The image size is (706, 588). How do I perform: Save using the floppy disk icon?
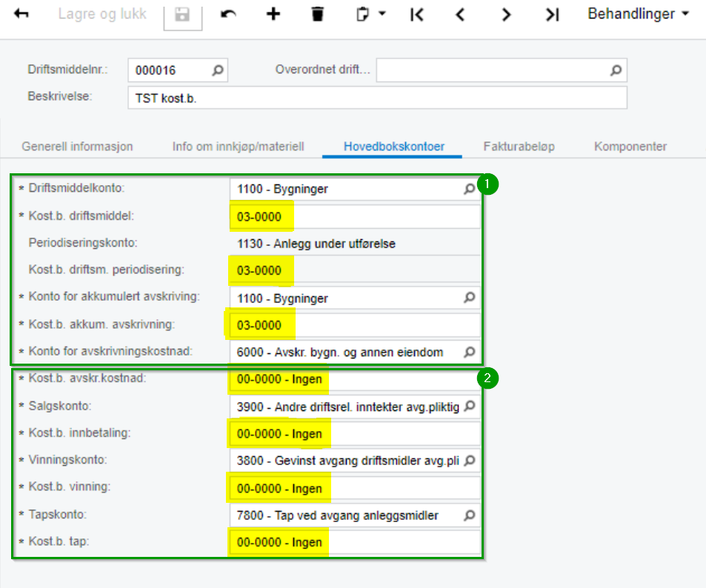tap(182, 15)
